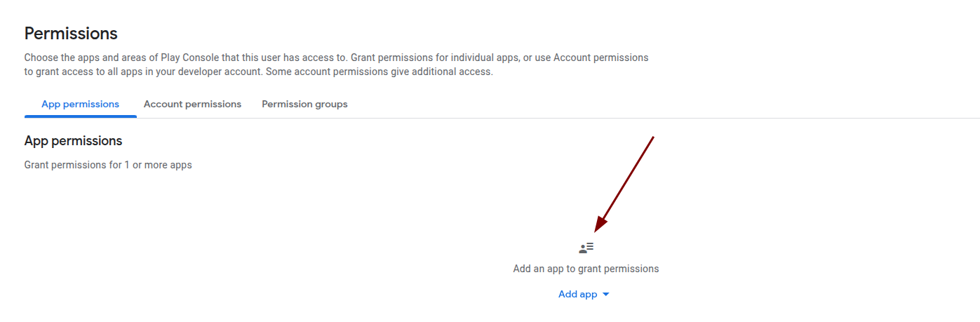This screenshot has width=980, height=322.
Task: Open the Account permissions tab
Action: click(x=192, y=104)
